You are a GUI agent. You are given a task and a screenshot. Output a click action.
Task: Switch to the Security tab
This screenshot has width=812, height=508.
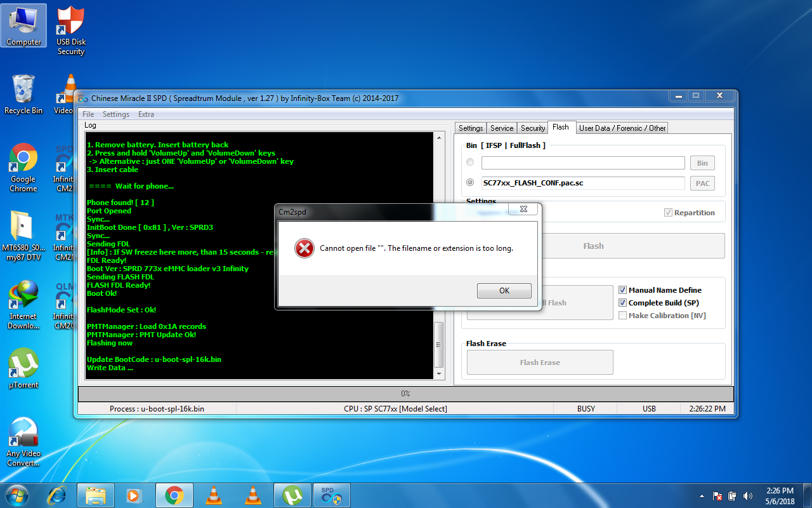[533, 128]
